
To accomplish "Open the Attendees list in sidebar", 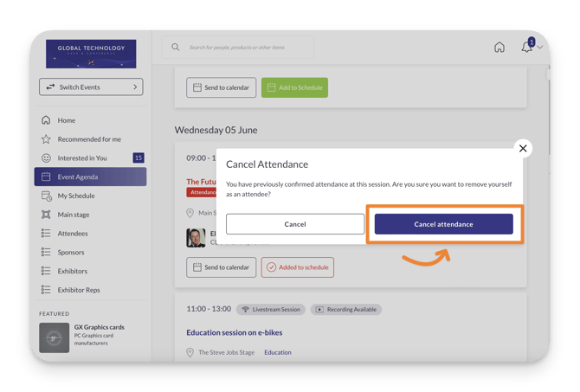I will coord(73,234).
